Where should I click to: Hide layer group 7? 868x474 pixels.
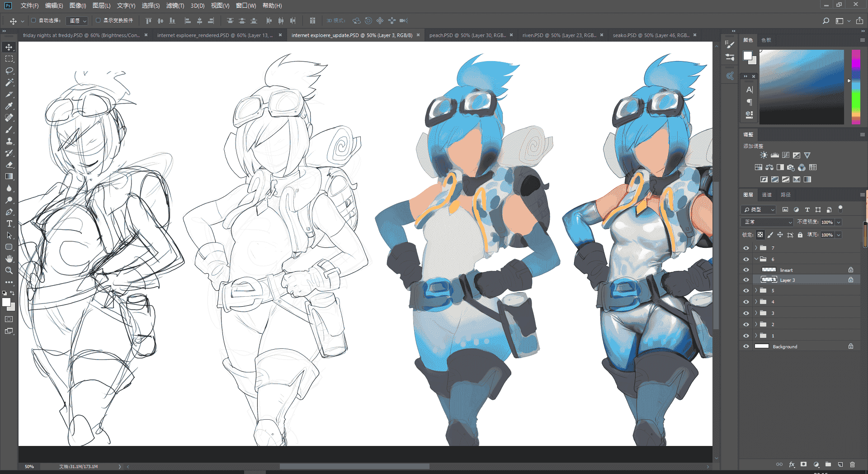[x=746, y=248]
